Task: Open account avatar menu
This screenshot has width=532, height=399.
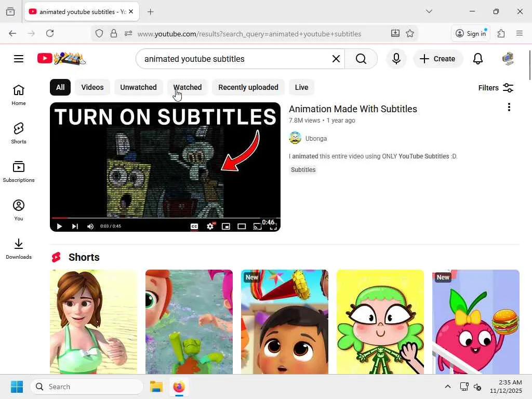Action: tap(508, 59)
